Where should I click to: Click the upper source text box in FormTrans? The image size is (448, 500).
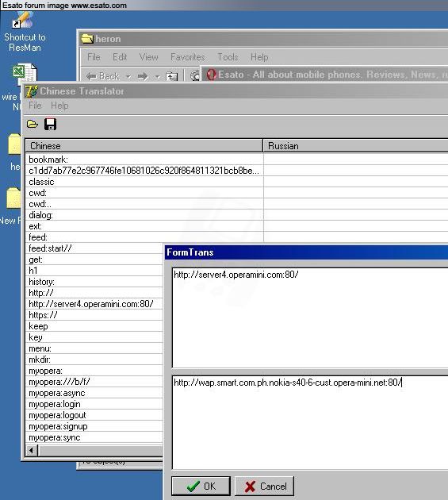(310, 317)
